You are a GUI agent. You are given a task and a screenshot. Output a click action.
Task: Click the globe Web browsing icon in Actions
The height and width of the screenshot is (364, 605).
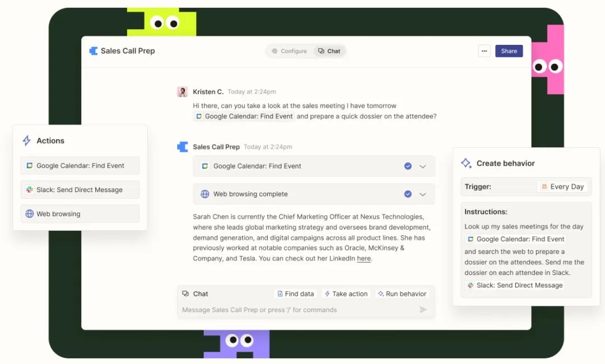coord(29,213)
